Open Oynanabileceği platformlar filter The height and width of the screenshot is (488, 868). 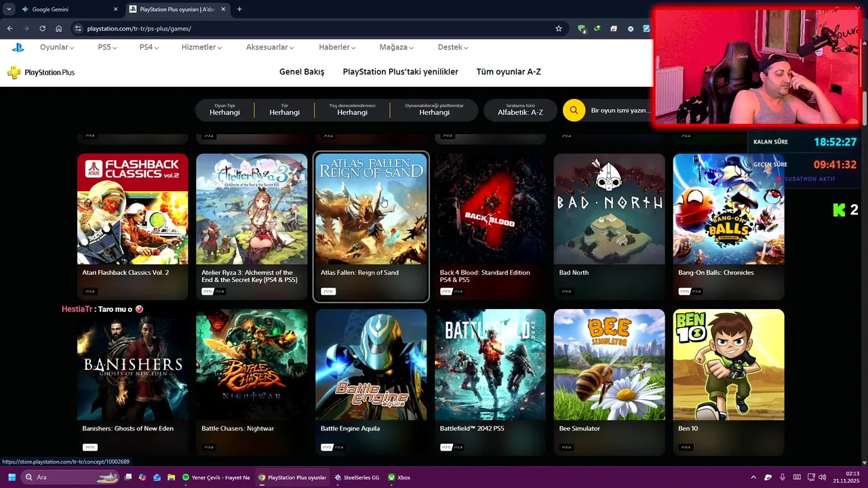click(434, 110)
